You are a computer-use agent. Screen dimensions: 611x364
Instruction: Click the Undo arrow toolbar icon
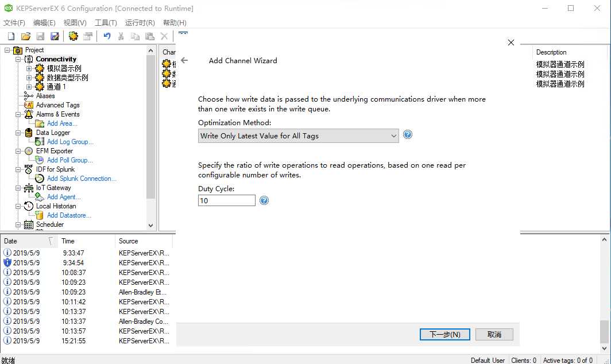point(107,36)
